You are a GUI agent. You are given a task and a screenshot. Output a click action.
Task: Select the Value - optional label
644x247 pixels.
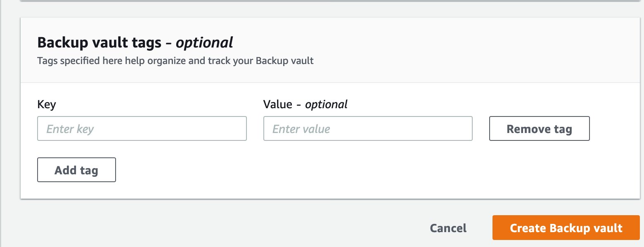click(305, 104)
